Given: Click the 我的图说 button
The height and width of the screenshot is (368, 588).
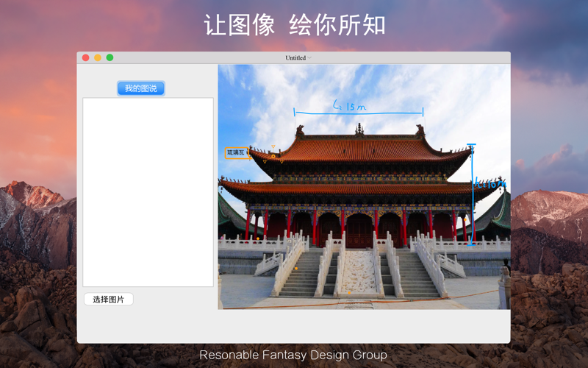Looking at the screenshot, I should (x=140, y=88).
